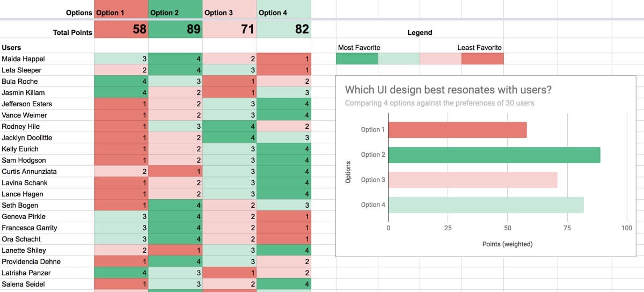Select the chart subtitle comparing 4 options
The image size is (644, 292).
pos(439,103)
